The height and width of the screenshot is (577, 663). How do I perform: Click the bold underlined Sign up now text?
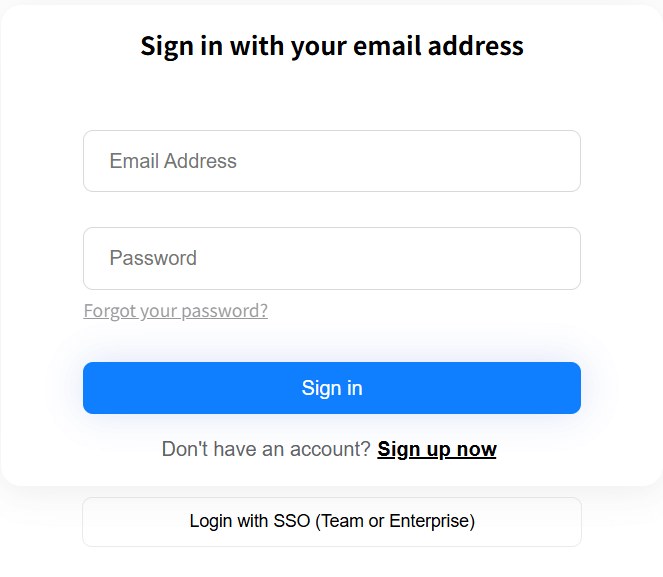pos(437,449)
